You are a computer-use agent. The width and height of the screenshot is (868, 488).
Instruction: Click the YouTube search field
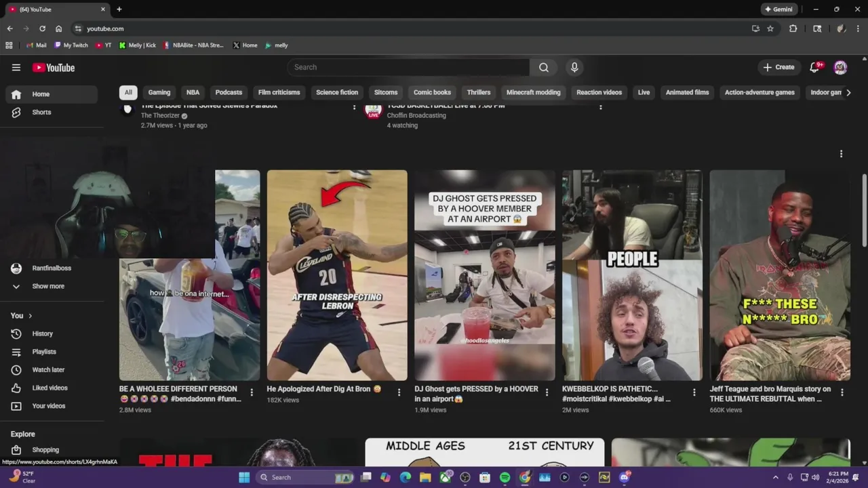tap(409, 67)
